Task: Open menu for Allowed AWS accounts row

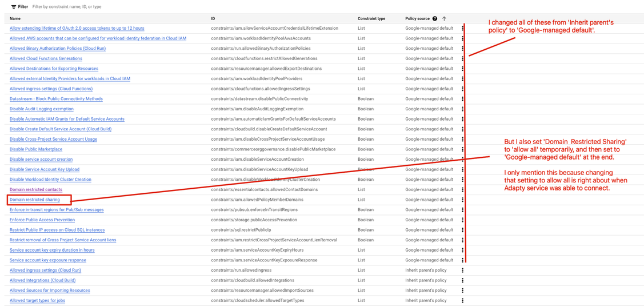Action: coord(463,38)
